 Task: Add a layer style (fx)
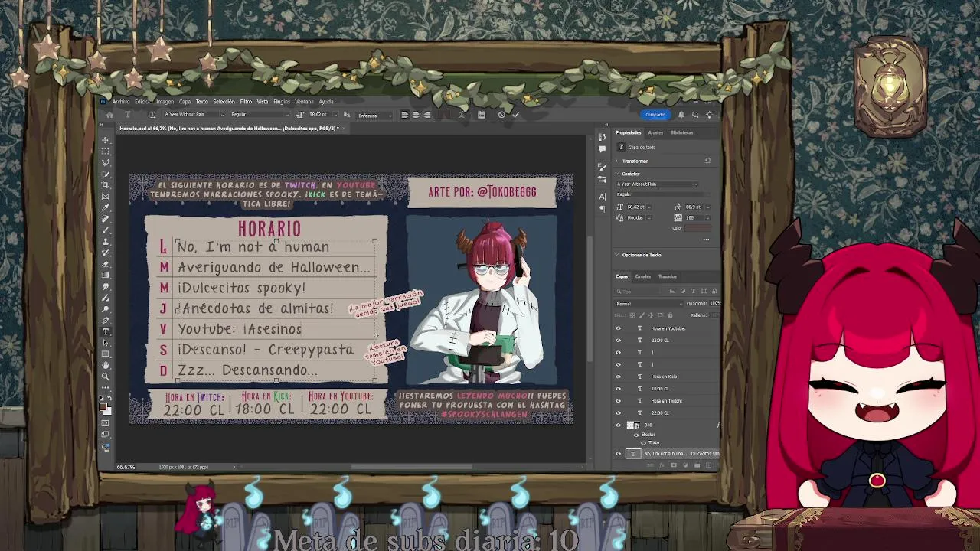(x=661, y=465)
